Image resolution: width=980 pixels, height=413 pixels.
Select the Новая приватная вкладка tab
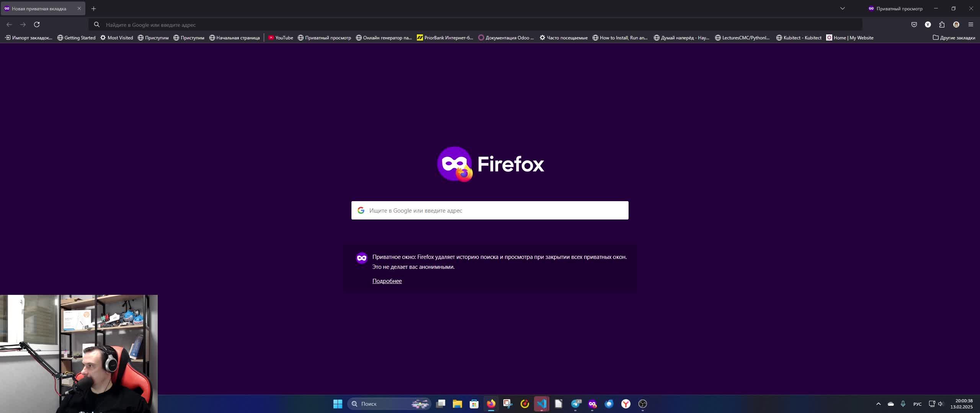(39, 8)
